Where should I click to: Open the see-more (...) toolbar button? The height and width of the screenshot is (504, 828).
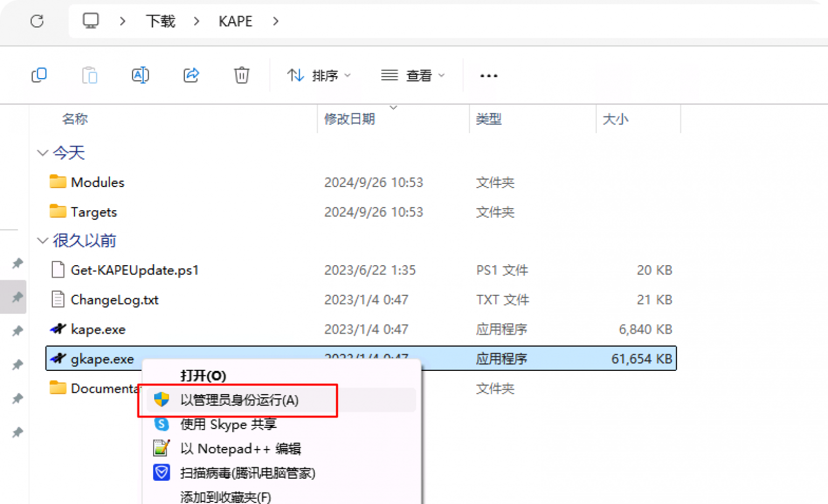488,75
